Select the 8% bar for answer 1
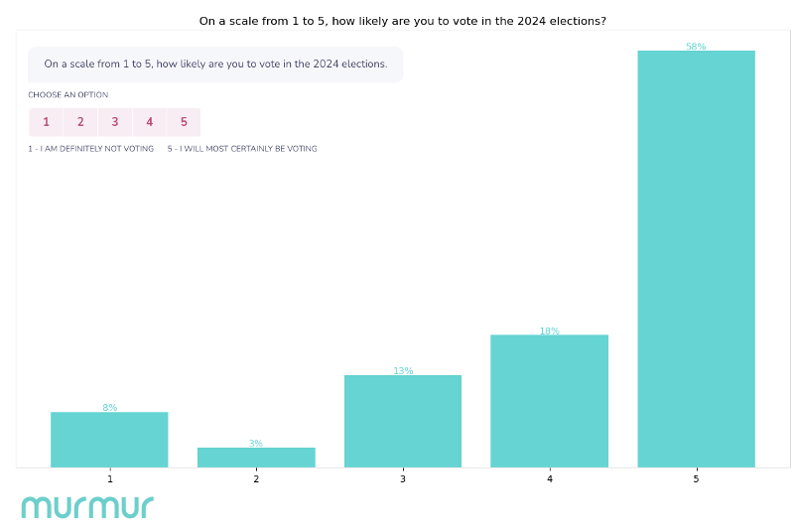Screen dimensions: 795x532 click(109, 440)
